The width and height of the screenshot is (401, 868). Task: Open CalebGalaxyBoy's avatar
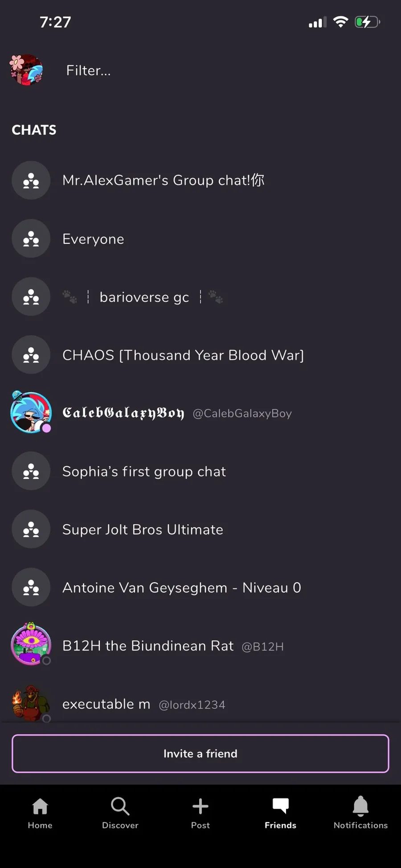click(x=31, y=413)
